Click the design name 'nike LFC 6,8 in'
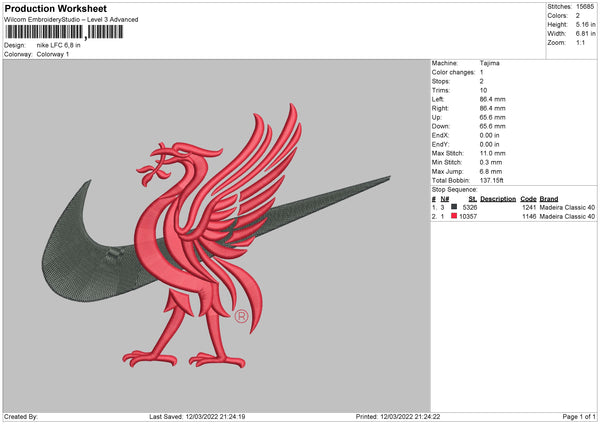Image resolution: width=600 pixels, height=424 pixels. 59,45
